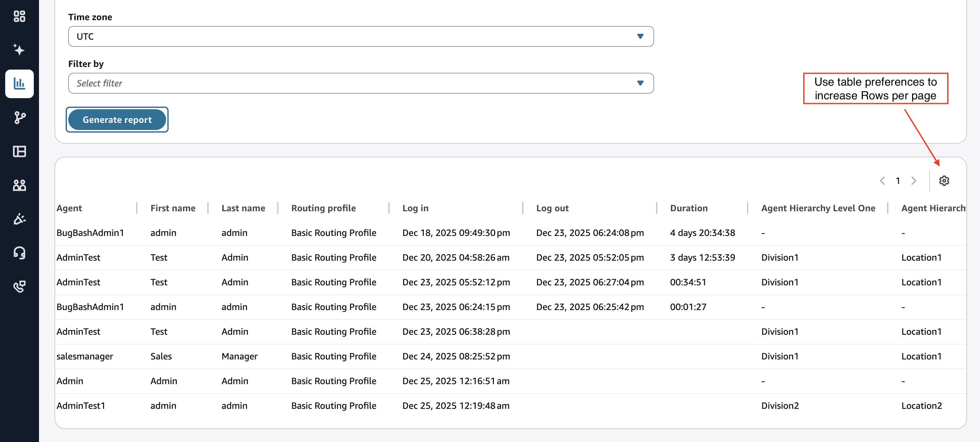Click the Duration column header
Screen dimensions: 980x442
pyautogui.click(x=689, y=208)
